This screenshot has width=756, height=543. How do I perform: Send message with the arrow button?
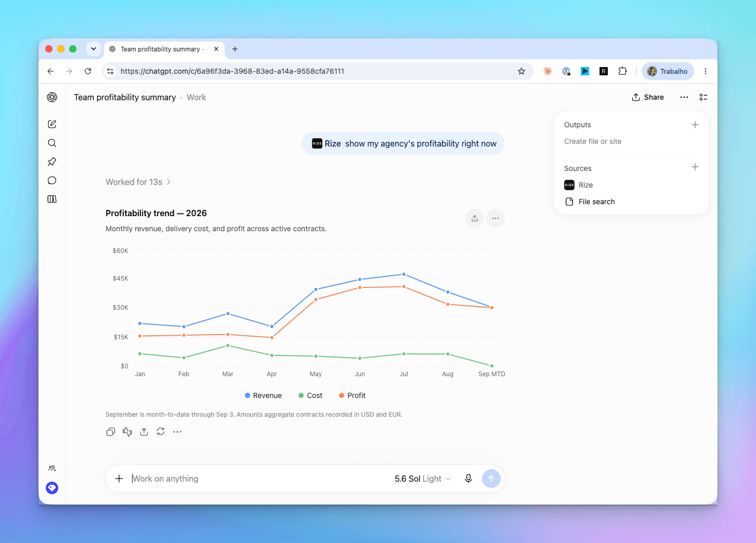[491, 479]
